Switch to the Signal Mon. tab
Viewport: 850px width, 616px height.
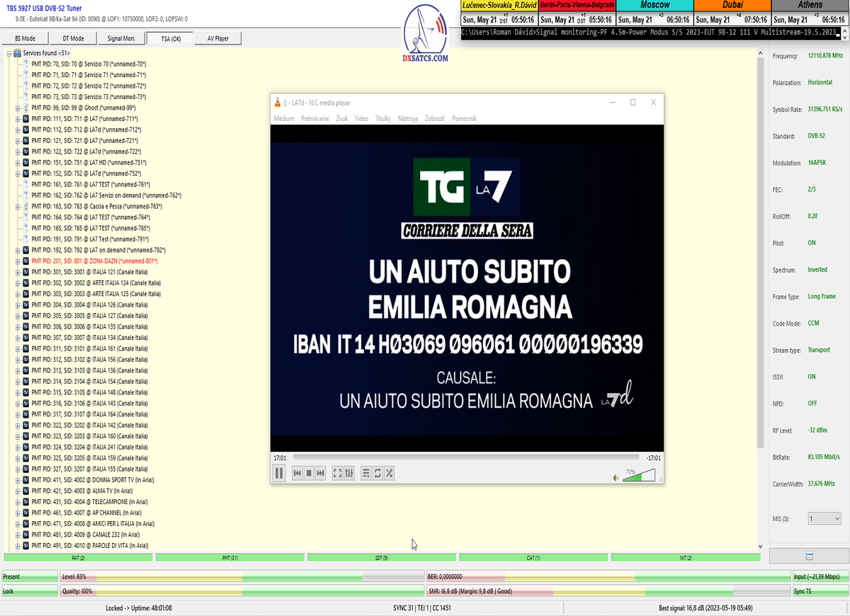123,38
